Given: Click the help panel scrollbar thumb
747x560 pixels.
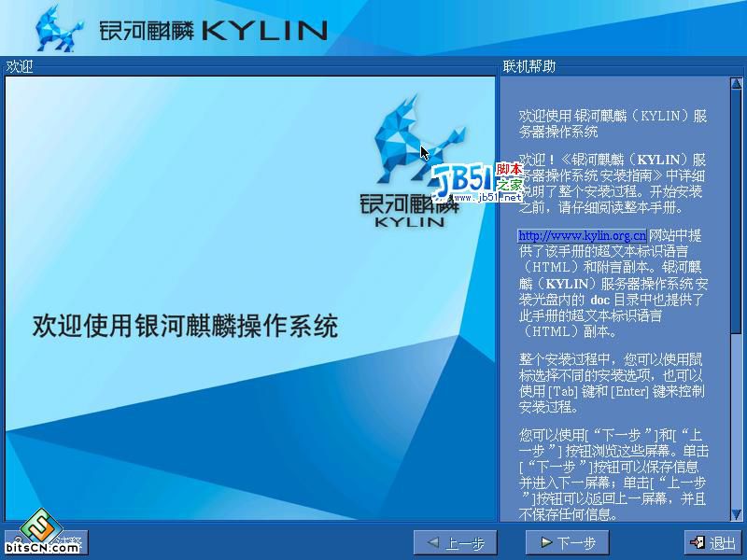Looking at the screenshot, I should pos(736,212).
